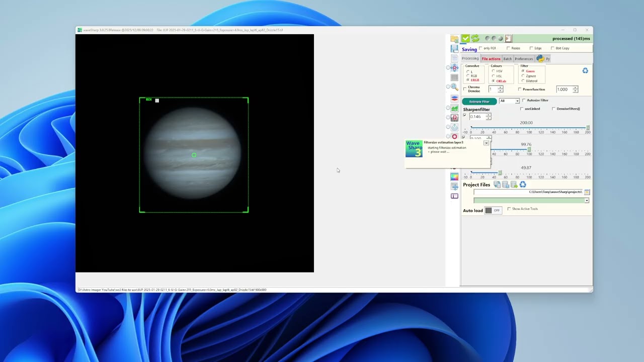
Task: Click recycle icon in Project Files row
Action: 523,185
